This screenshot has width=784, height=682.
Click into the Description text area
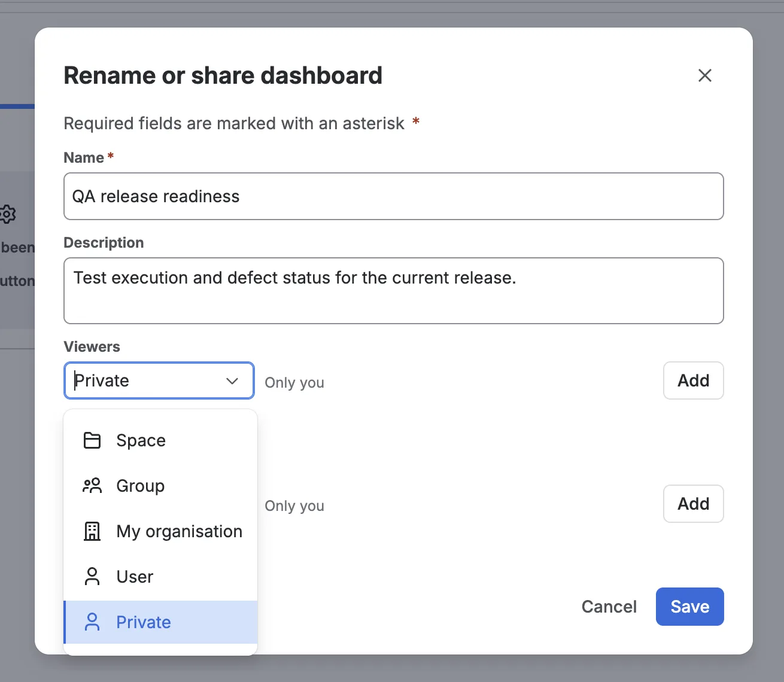pos(393,291)
